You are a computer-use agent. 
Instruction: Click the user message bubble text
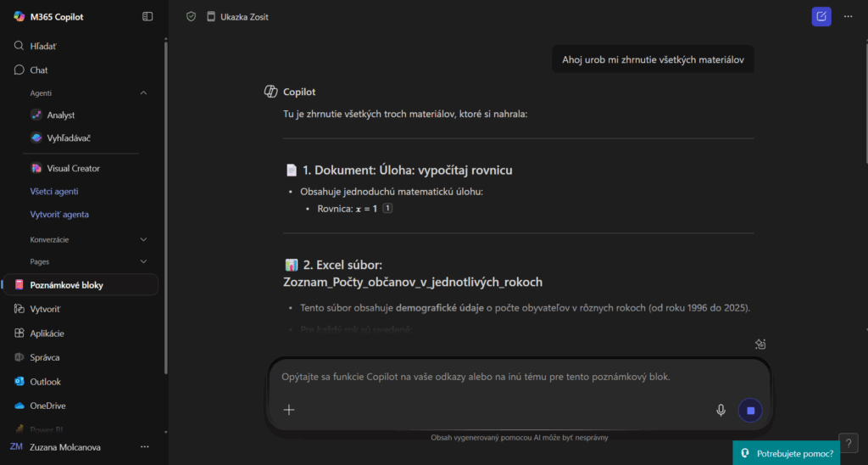(x=653, y=60)
